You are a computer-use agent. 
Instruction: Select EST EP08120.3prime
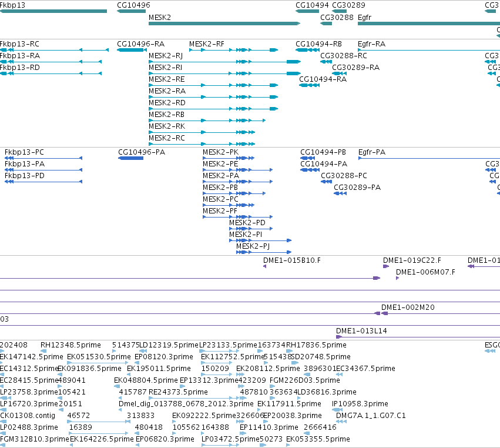[164, 357]
